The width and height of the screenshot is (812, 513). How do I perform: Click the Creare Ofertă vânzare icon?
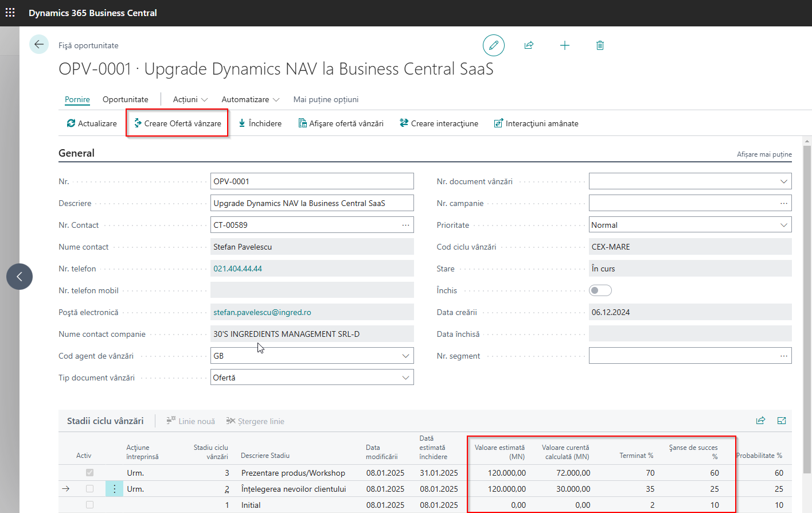(138, 123)
